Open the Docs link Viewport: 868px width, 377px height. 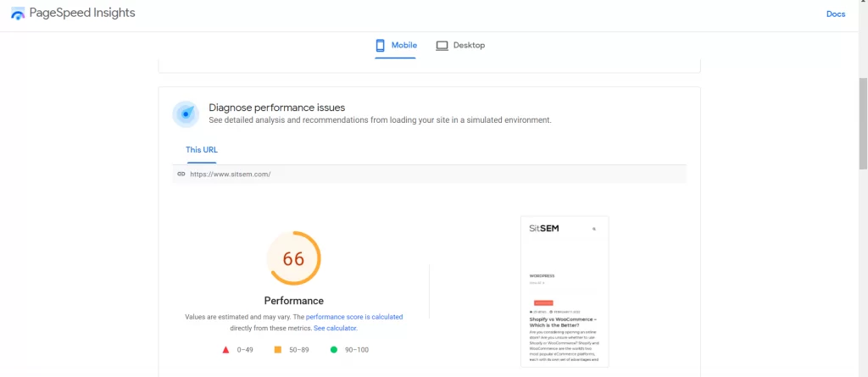tap(835, 14)
